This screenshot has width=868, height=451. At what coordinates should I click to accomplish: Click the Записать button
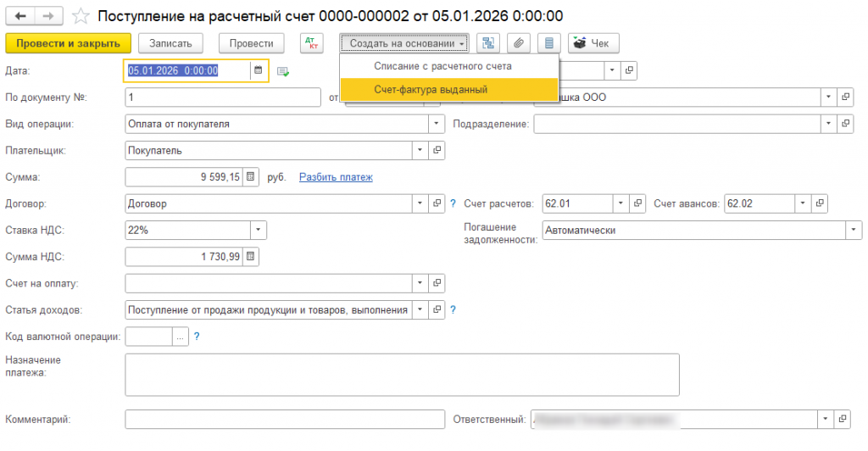tap(170, 43)
